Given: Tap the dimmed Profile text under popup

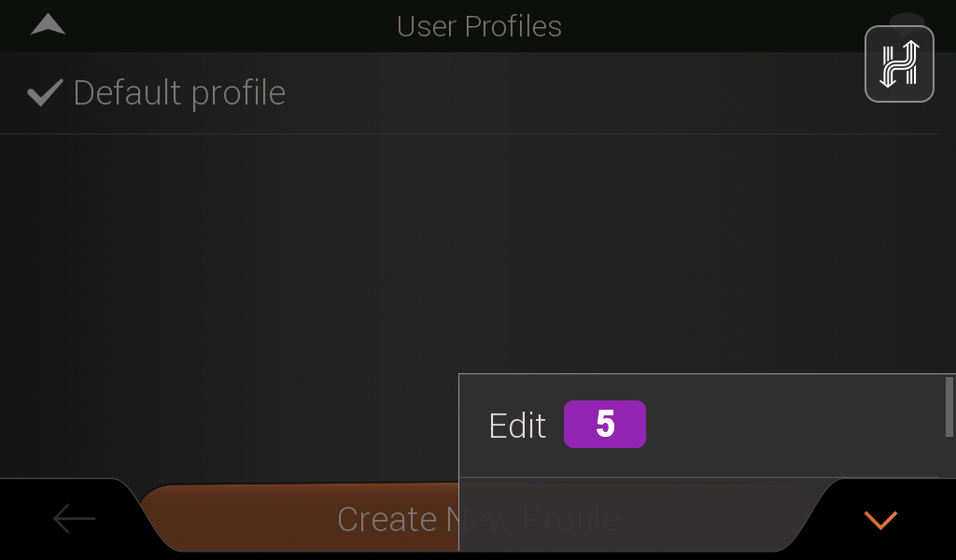Looking at the screenshot, I should point(570,519).
